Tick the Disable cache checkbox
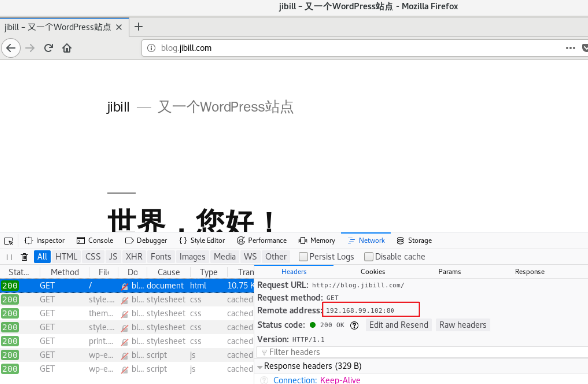The width and height of the screenshot is (588, 384). pos(369,257)
